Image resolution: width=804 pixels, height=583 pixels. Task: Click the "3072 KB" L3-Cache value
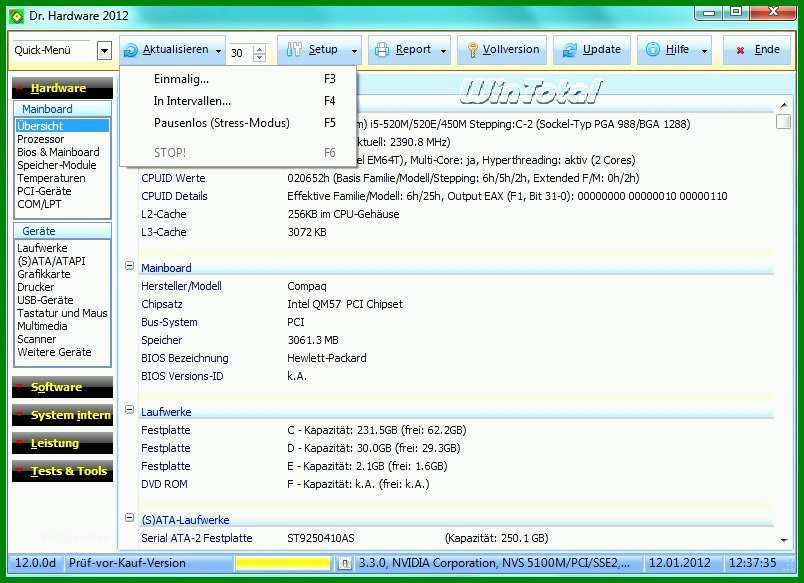pos(307,232)
